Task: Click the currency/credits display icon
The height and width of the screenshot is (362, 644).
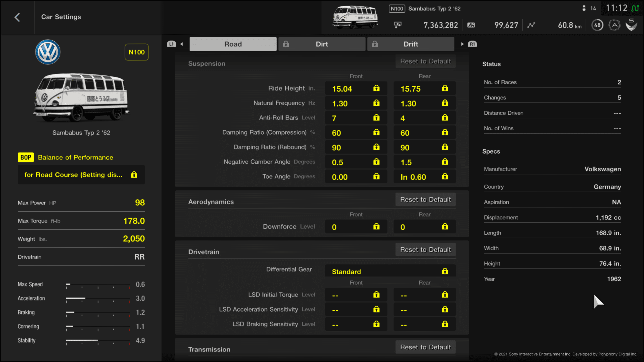Action: pos(397,25)
